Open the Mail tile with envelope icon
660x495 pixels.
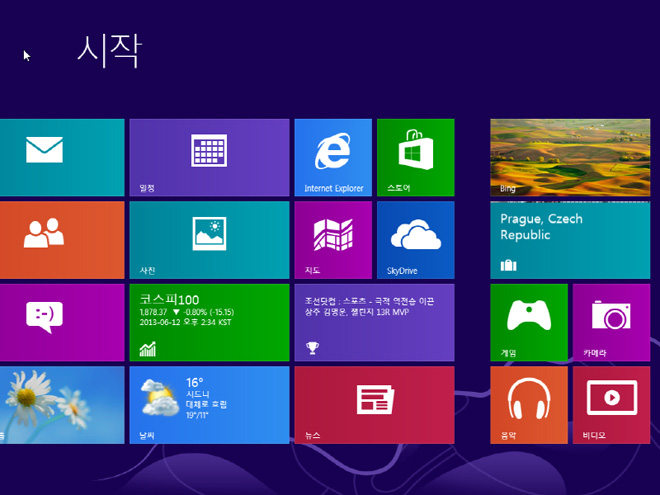62,157
